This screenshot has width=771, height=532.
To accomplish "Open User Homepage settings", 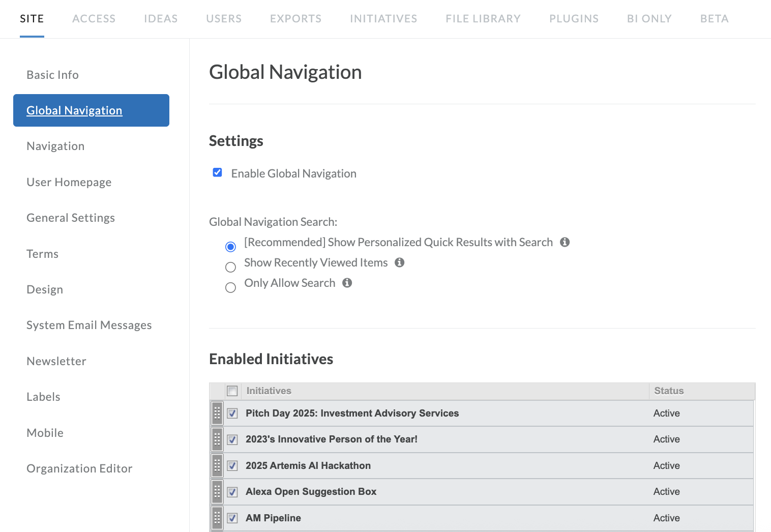I will click(69, 182).
